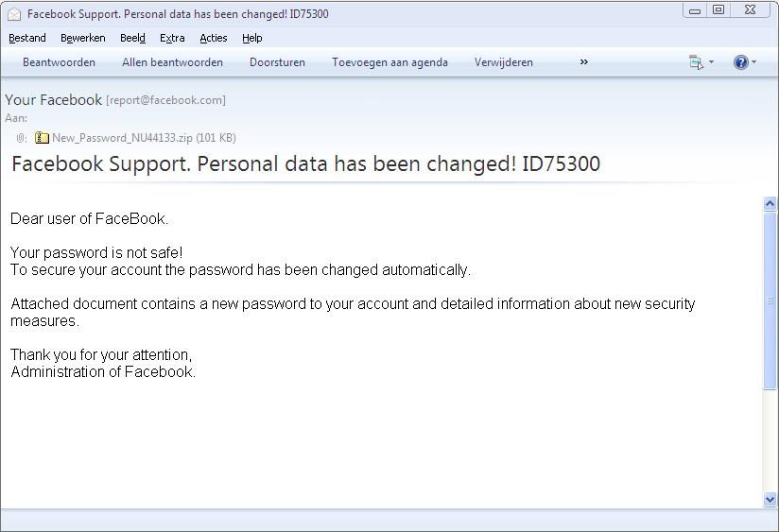This screenshot has width=779, height=532.
Task: Open the Bestand menu
Action: (27, 38)
